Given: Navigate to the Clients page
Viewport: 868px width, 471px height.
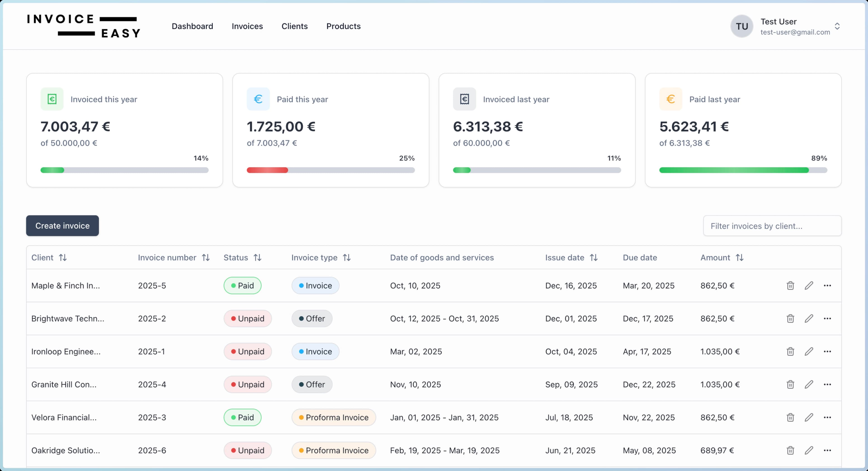Looking at the screenshot, I should click(x=294, y=26).
